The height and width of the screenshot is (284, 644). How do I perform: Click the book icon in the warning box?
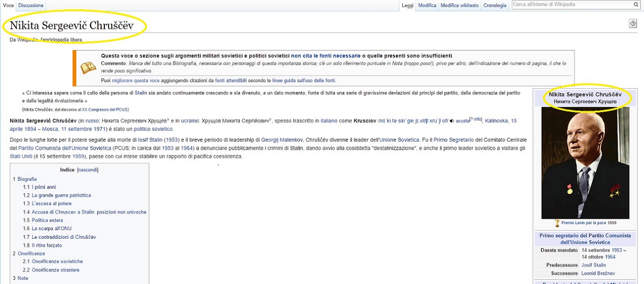pyautogui.click(x=88, y=68)
